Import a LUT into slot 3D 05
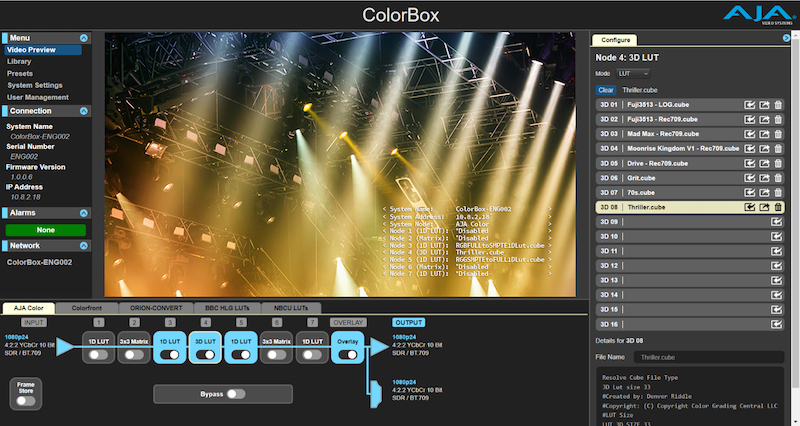 [749, 163]
